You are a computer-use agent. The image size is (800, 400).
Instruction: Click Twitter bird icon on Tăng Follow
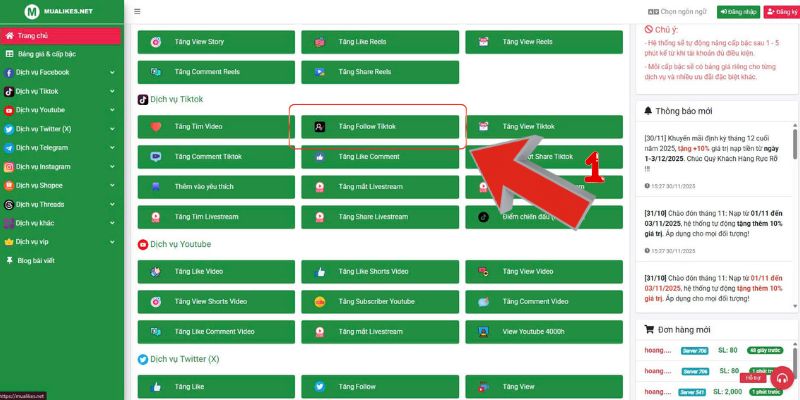point(320,387)
